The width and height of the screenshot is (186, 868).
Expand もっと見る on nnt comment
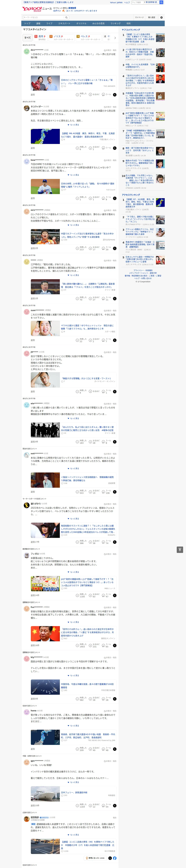tap(73, 468)
